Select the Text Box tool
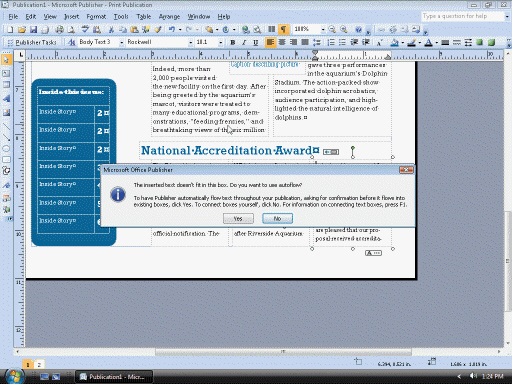This screenshot has width=512, height=384. [x=6, y=73]
